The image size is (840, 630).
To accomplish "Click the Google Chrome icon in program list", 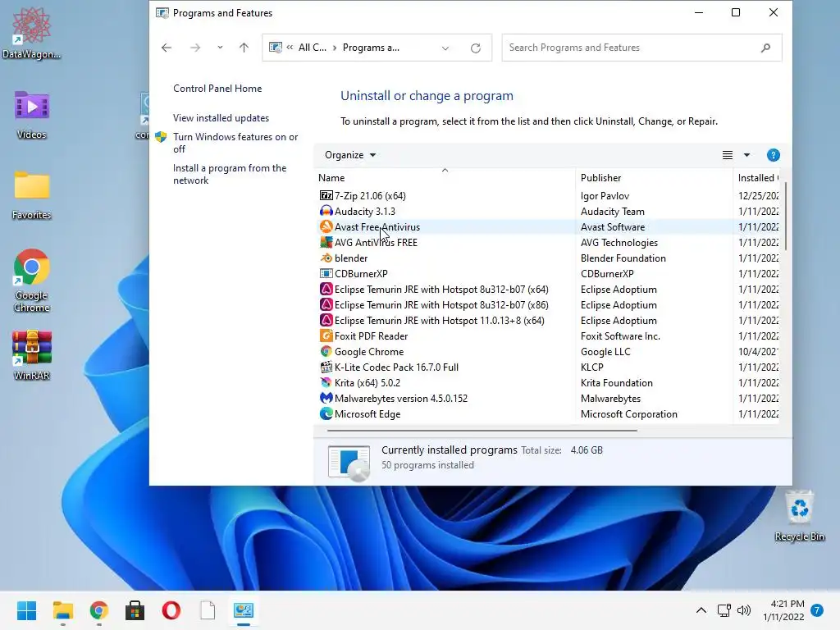I will click(x=326, y=351).
